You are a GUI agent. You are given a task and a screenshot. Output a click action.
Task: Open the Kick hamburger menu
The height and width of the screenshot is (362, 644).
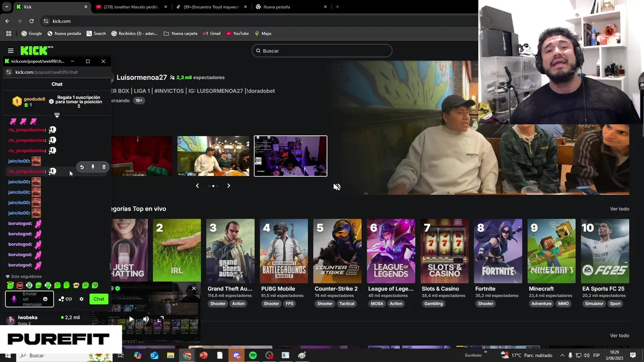[11, 51]
